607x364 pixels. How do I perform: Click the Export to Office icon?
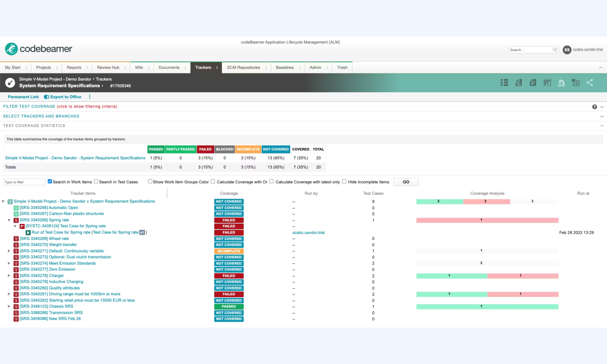coord(46,97)
